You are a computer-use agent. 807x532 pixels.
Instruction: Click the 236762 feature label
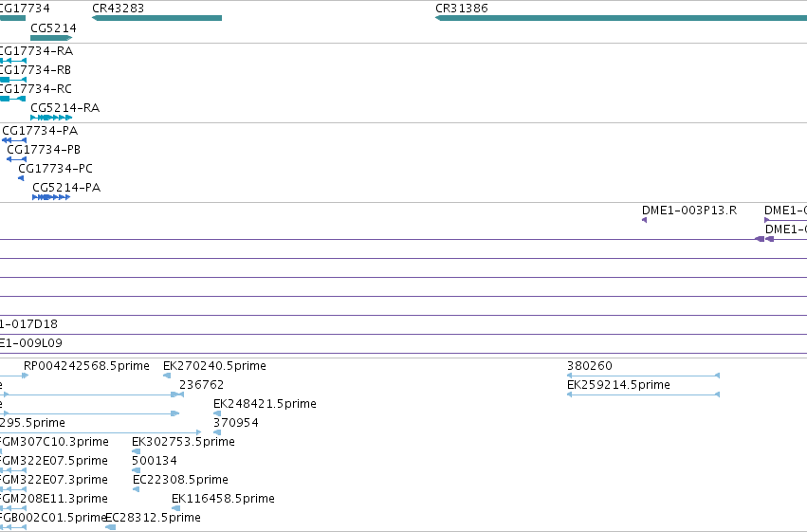click(202, 385)
